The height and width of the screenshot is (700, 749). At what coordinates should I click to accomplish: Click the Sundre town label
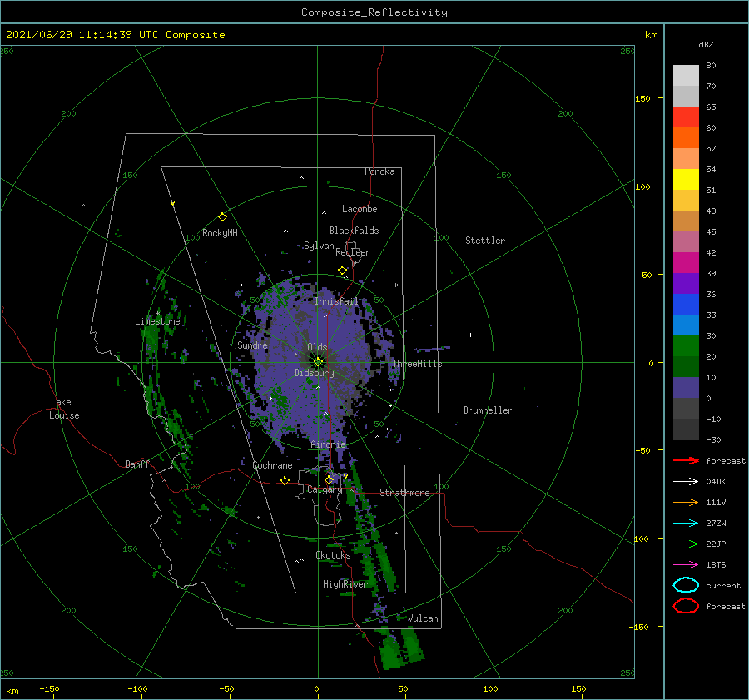(252, 345)
